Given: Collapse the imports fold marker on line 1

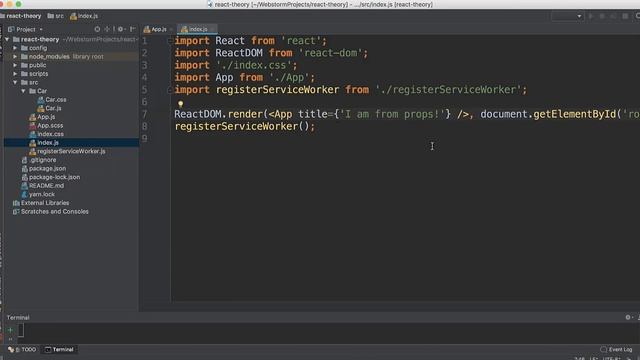Looking at the screenshot, I should click(x=170, y=40).
